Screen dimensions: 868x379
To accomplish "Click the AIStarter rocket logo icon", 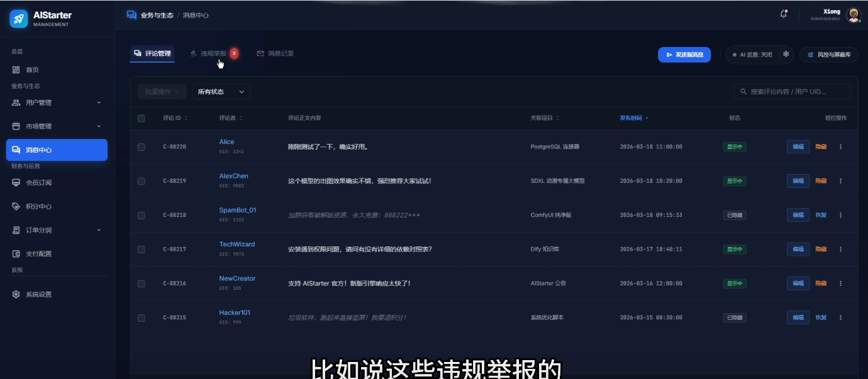I will tap(19, 19).
